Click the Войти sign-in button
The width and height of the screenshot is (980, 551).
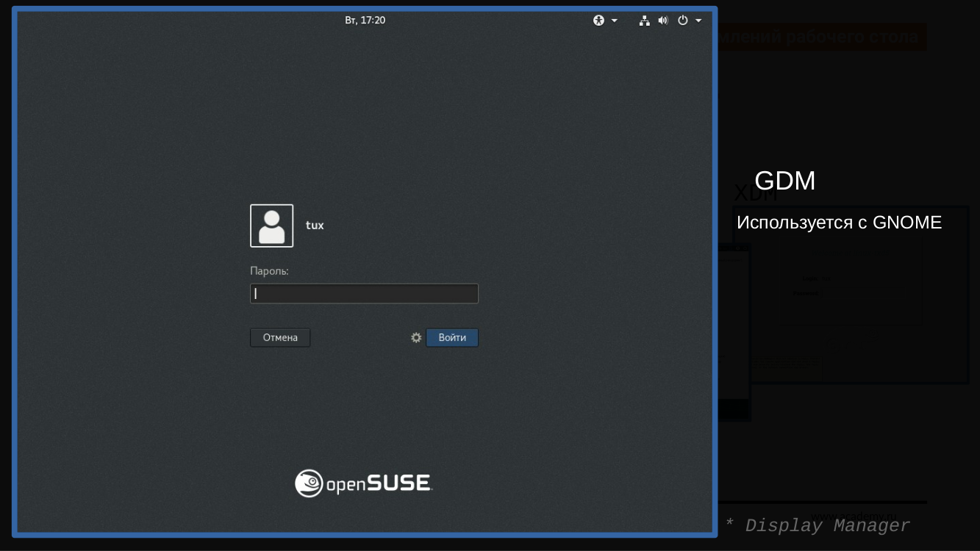pos(452,338)
